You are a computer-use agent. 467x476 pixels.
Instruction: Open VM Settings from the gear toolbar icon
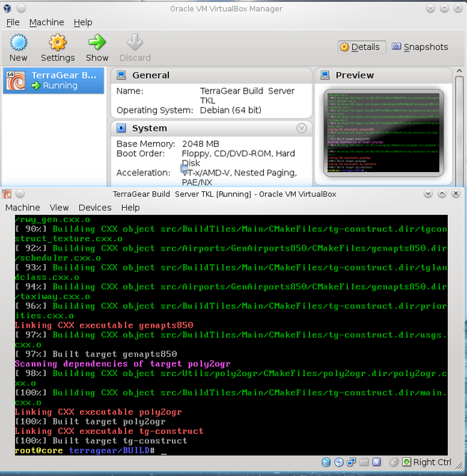[x=58, y=42]
